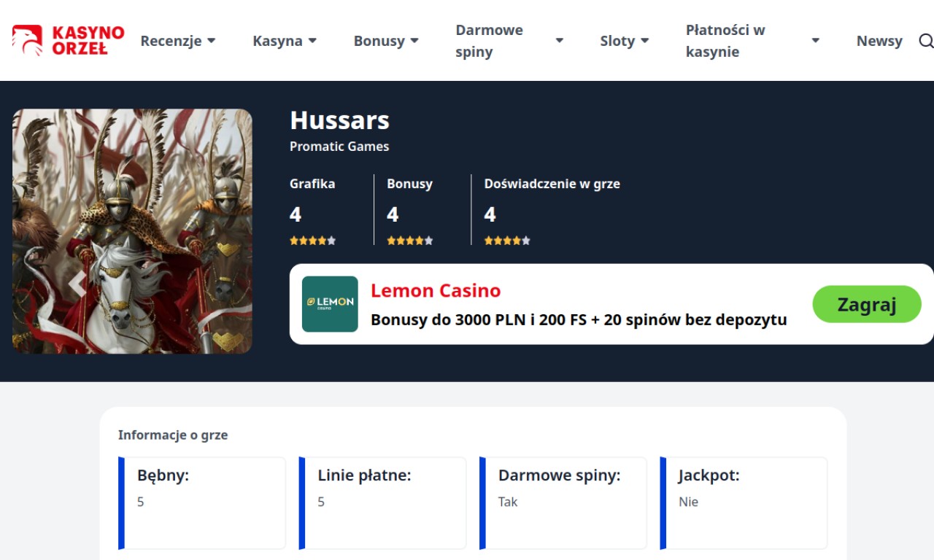The height and width of the screenshot is (560, 934).
Task: Click the Bonusy rating label
Action: click(x=409, y=184)
